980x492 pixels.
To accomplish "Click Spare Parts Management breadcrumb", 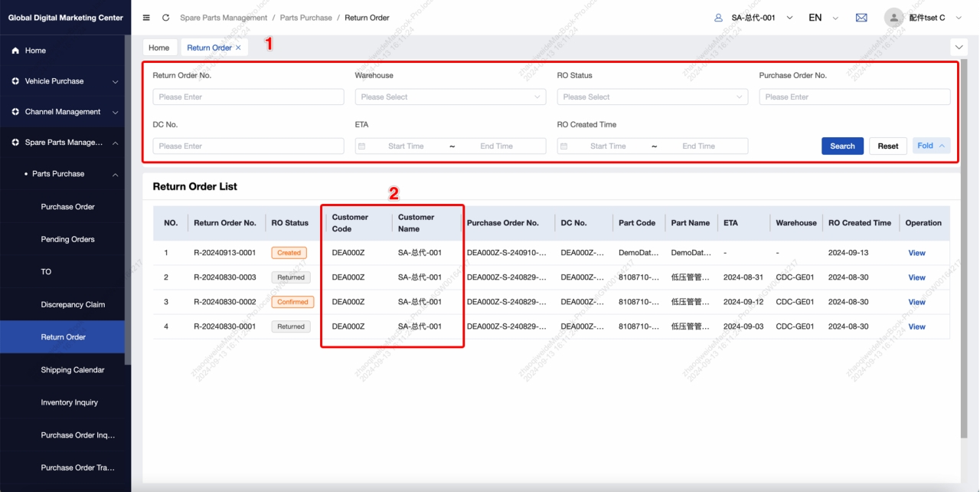I will click(x=224, y=18).
